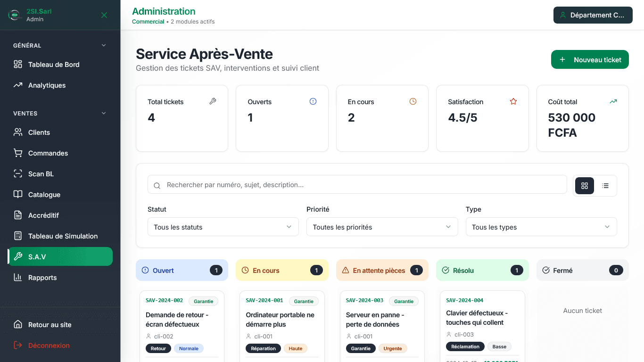The height and width of the screenshot is (362, 644).
Task: Switch to list view
Action: 605,186
